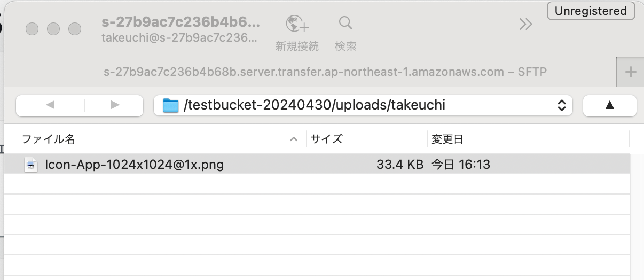This screenshot has width=644, height=280.
Task: Click the red close window button
Action: click(x=32, y=29)
